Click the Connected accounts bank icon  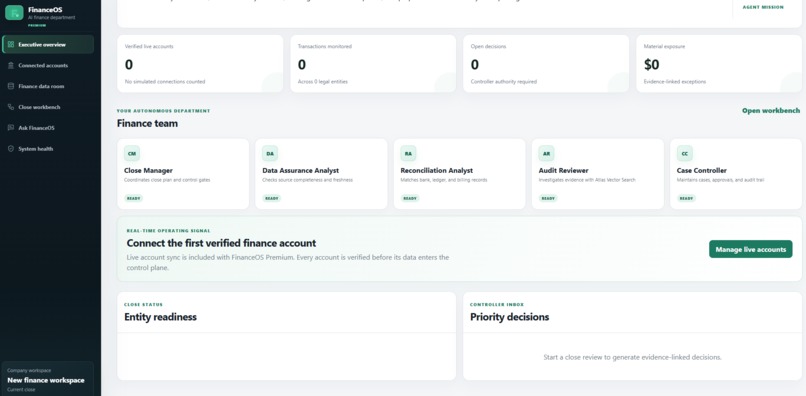pos(11,65)
